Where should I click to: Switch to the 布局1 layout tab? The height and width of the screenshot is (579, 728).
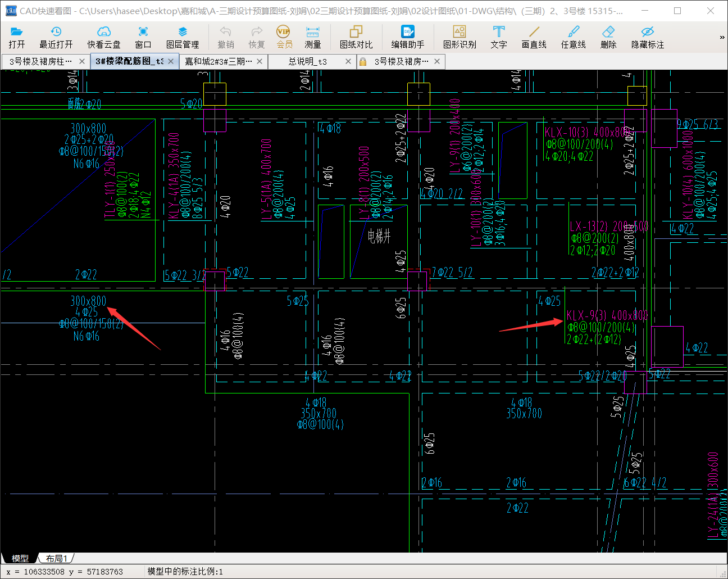57,558
